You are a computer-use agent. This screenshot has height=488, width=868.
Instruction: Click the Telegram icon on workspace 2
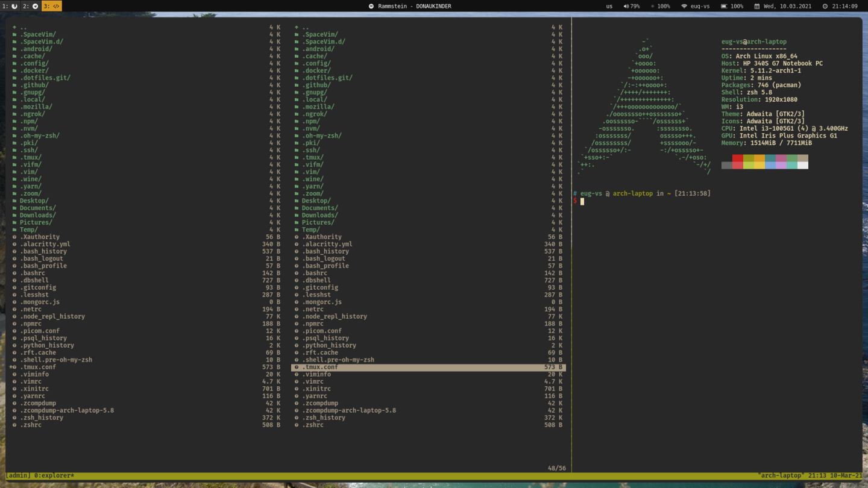(x=36, y=6)
